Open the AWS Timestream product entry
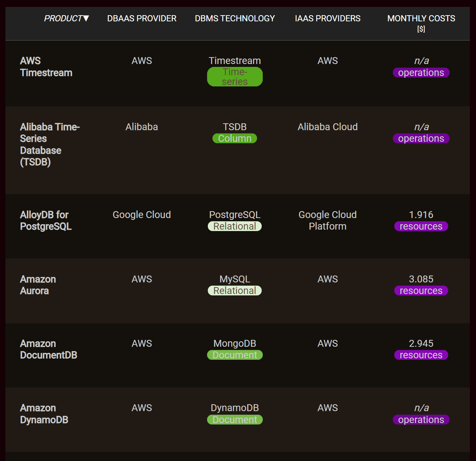 coord(46,67)
